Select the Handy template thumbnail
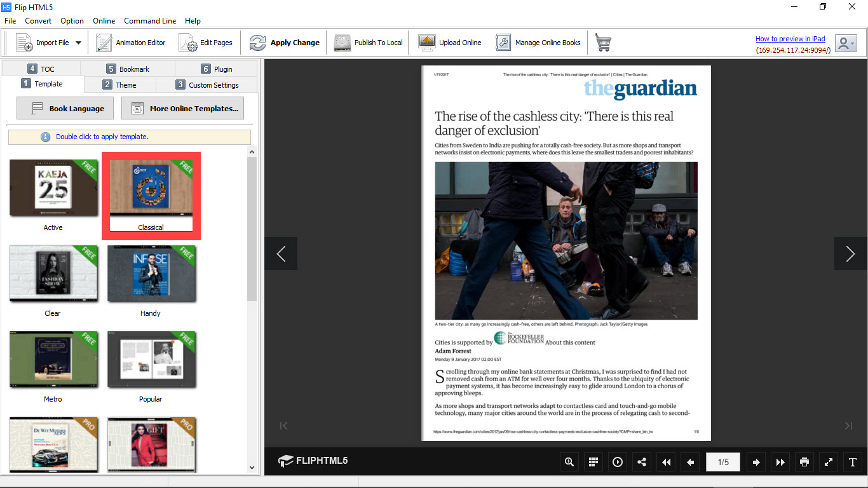This screenshot has height=488, width=868. click(x=151, y=274)
